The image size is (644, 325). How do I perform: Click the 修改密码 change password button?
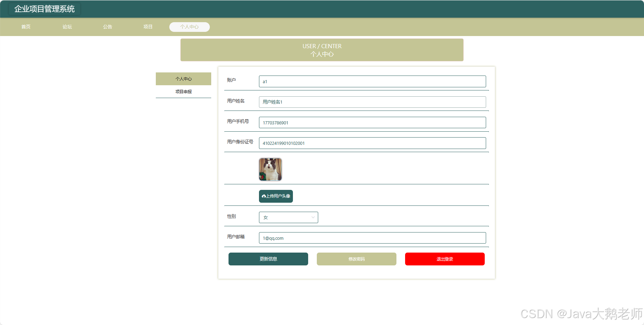[x=357, y=259]
